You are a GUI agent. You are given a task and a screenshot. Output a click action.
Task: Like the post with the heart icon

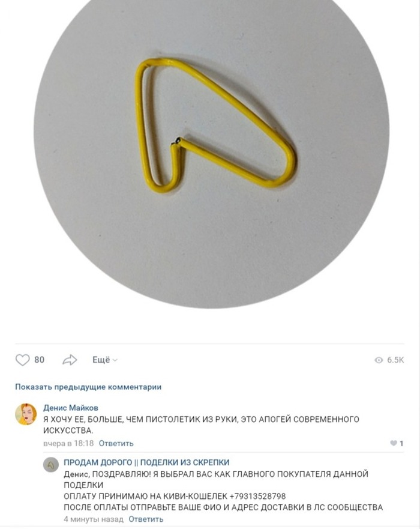click(22, 360)
